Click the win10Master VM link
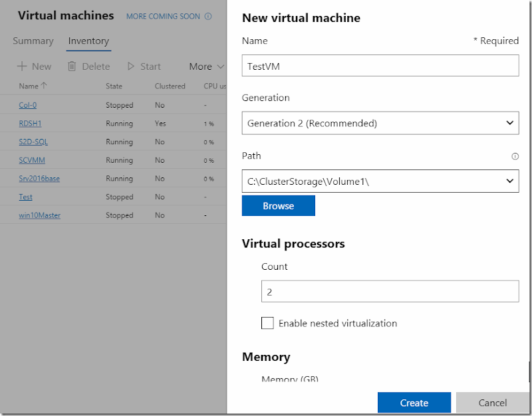This screenshot has height=416, width=532. click(39, 215)
